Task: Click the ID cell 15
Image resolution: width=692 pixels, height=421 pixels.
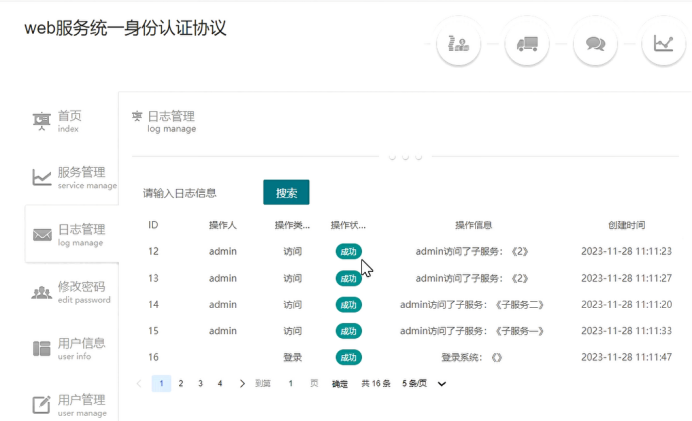Action: tap(153, 331)
